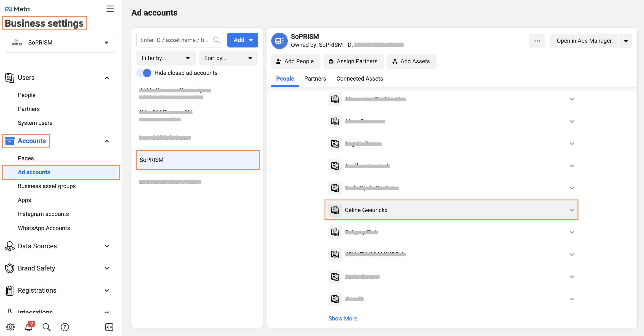Expand the Brand Safety section
Screen dimensions: 644x336
pos(107,268)
